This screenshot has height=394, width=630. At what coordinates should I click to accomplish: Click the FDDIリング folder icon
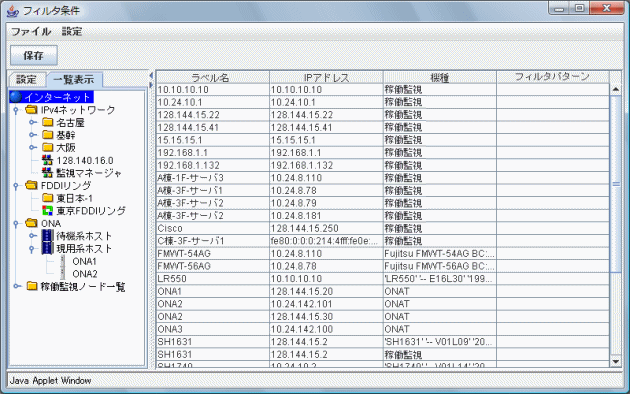coord(31,185)
